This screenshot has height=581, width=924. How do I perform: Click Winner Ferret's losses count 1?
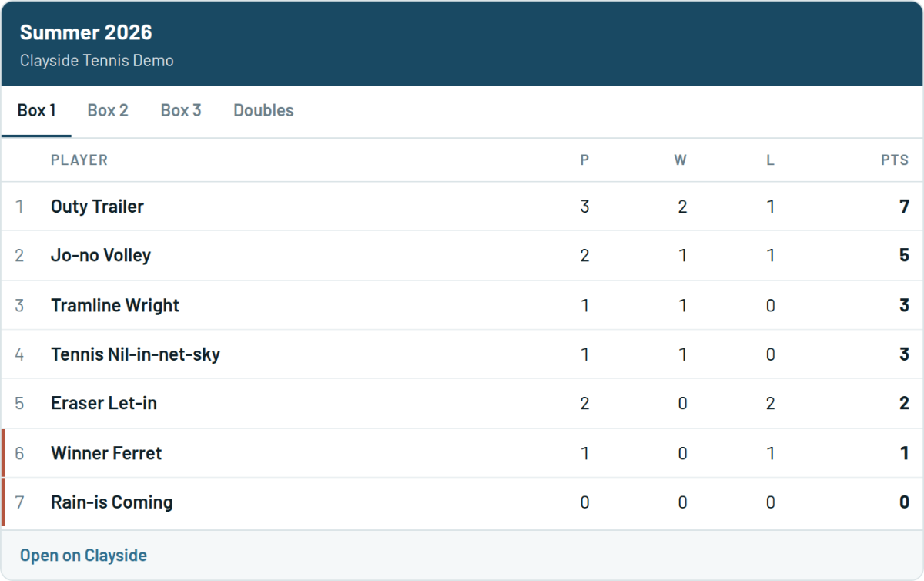(x=771, y=453)
